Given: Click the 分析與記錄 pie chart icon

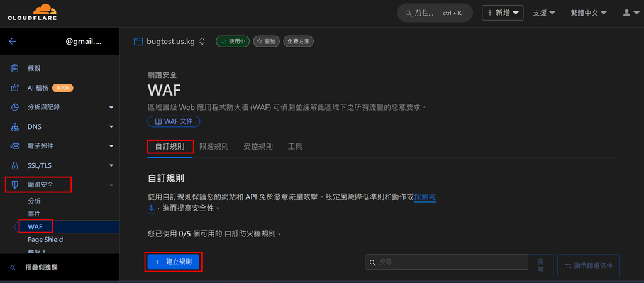Looking at the screenshot, I should [15, 107].
